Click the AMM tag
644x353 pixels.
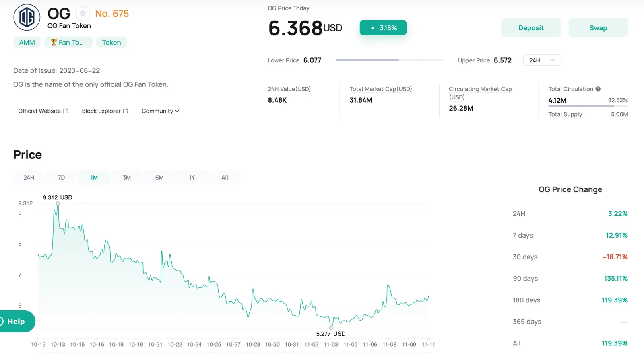click(27, 42)
